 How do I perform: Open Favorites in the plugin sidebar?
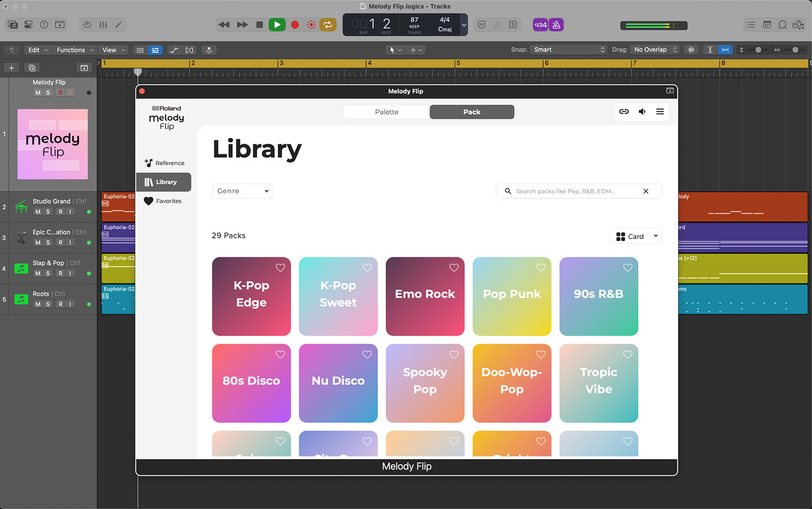pos(163,201)
